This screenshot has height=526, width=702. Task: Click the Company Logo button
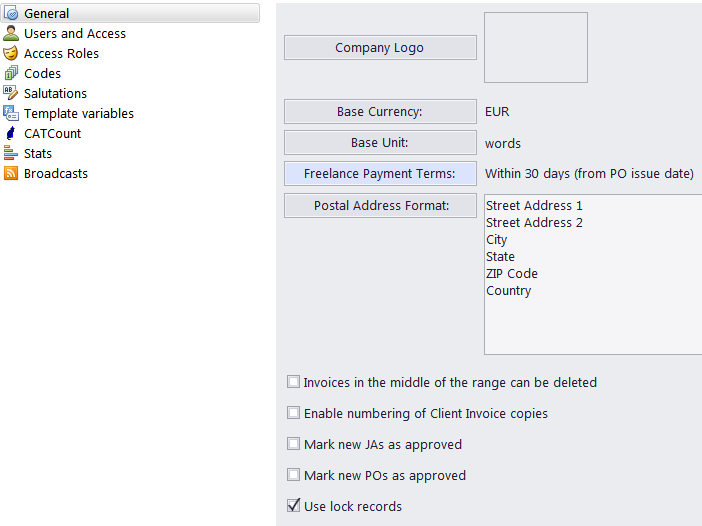[380, 47]
